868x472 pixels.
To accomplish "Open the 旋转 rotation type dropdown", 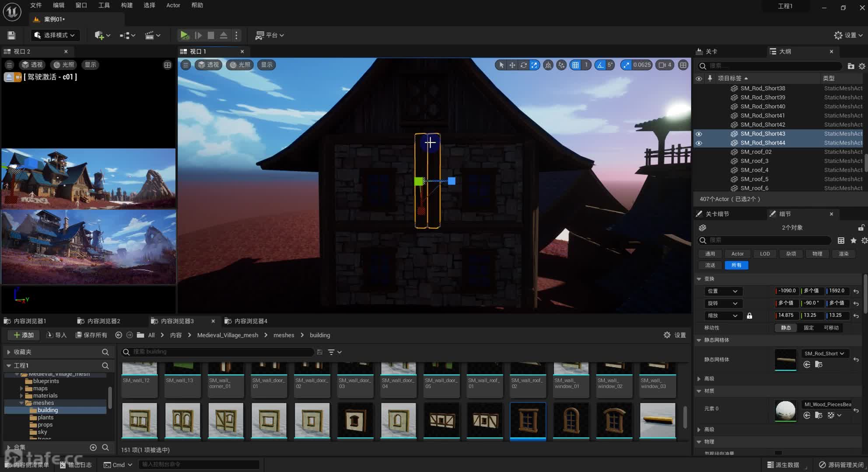I will point(722,303).
